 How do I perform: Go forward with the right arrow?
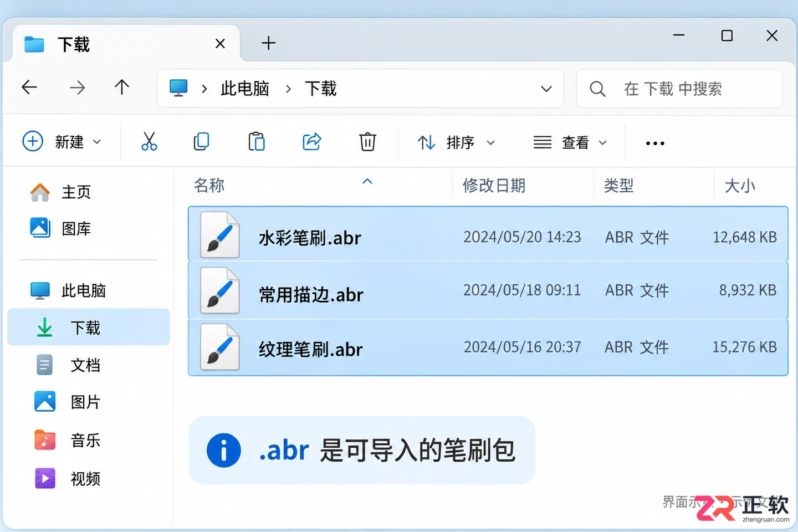(77, 87)
